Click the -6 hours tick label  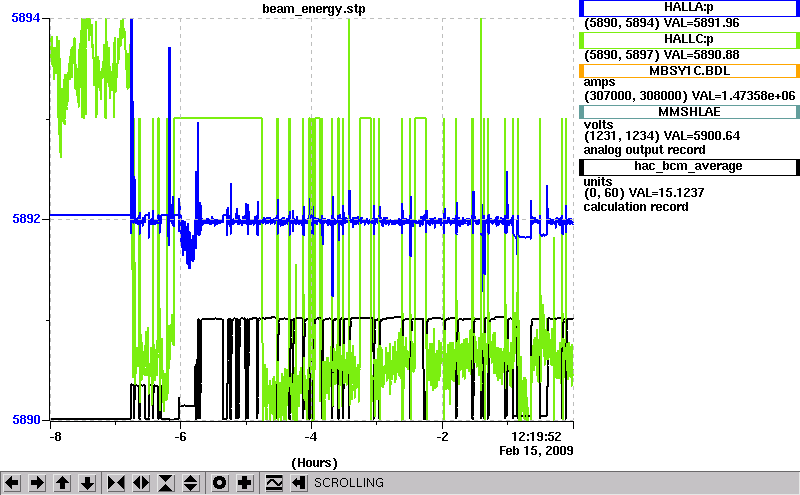[x=180, y=437]
